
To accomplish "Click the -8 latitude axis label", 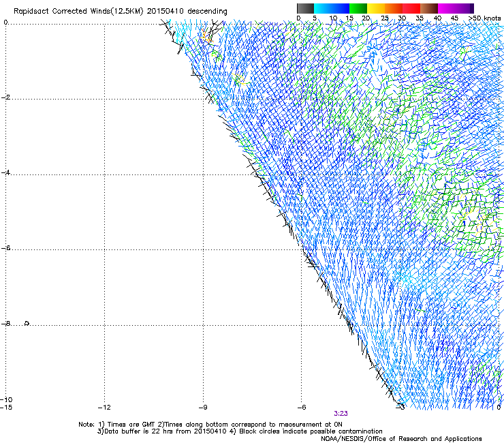I will point(5,323).
